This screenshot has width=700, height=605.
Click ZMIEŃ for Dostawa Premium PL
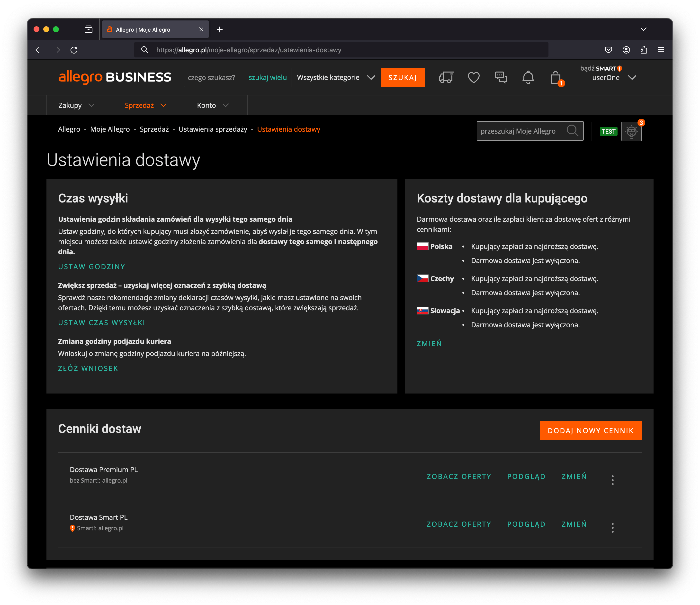click(x=574, y=476)
